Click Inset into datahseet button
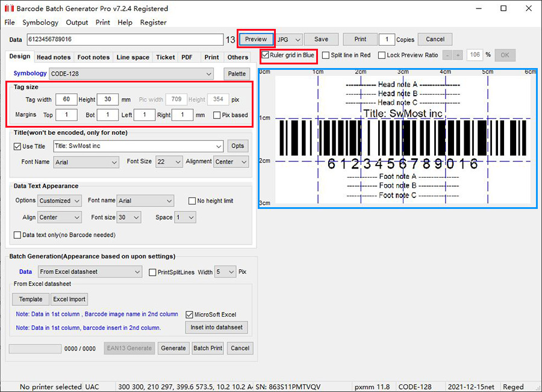The width and height of the screenshot is (542, 392). [216, 328]
